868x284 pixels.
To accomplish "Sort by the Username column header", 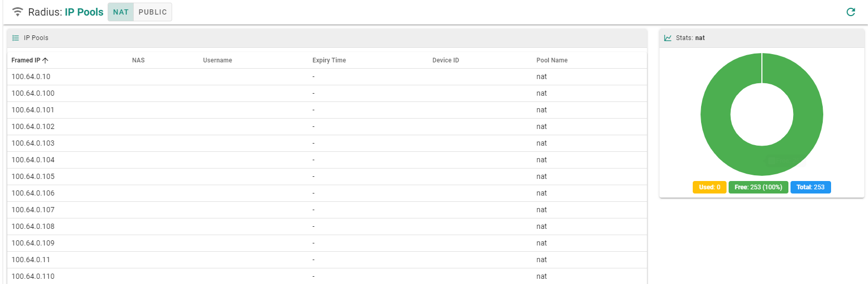I will [217, 60].
